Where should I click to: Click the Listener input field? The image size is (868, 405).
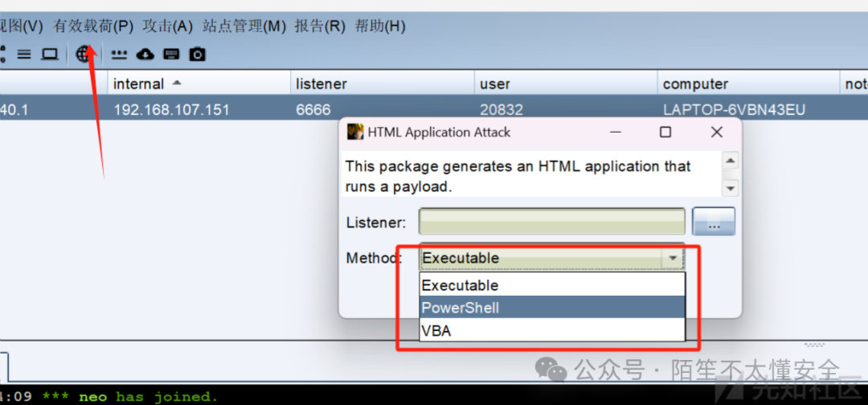552,222
